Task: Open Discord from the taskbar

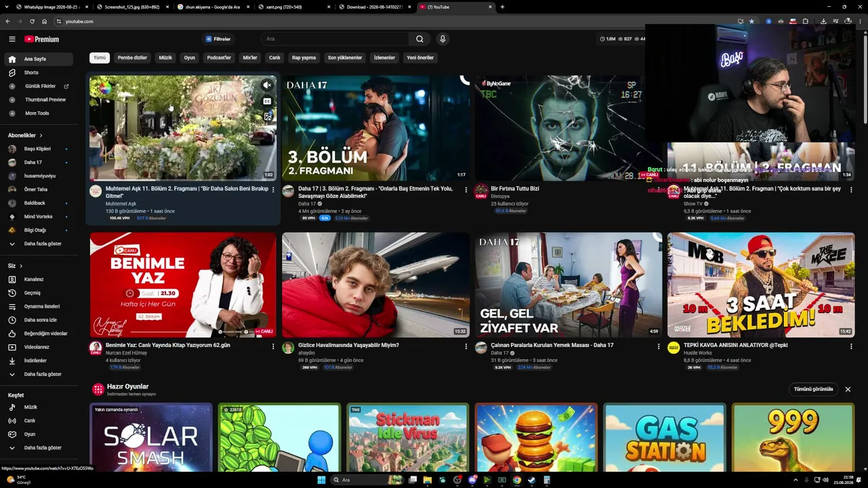Action: [472, 480]
